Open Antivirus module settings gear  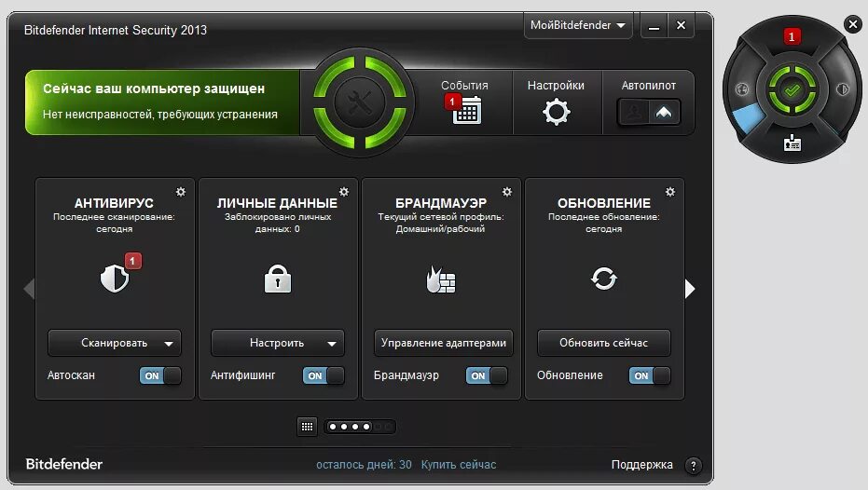[181, 192]
